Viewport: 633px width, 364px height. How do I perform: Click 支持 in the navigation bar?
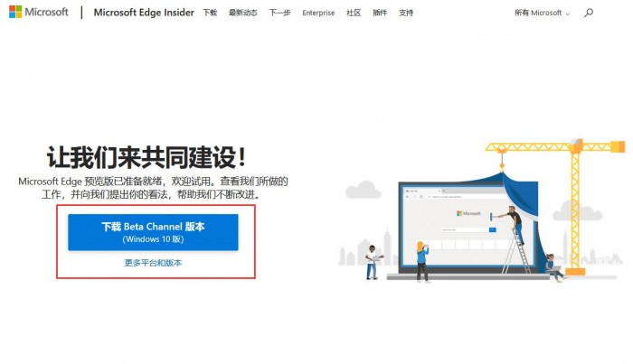[x=406, y=13]
